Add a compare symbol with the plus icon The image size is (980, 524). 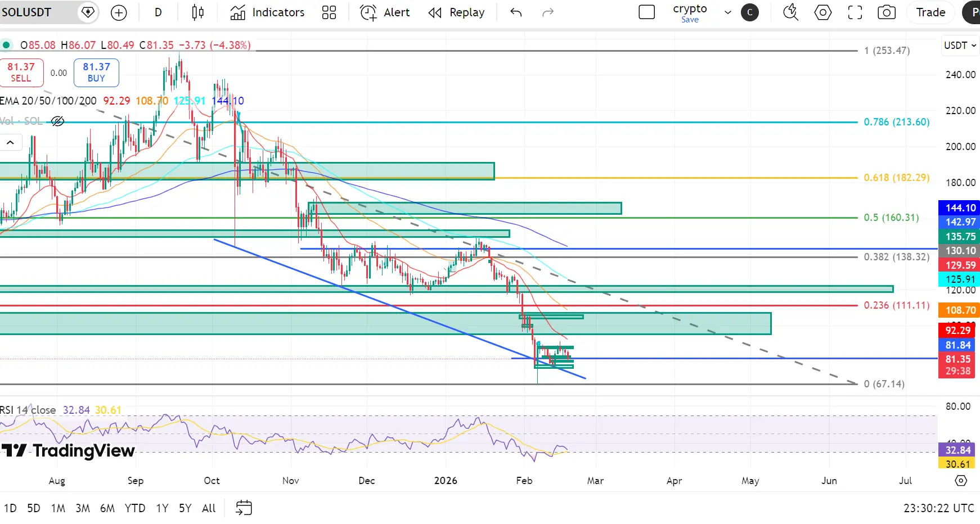coord(119,12)
